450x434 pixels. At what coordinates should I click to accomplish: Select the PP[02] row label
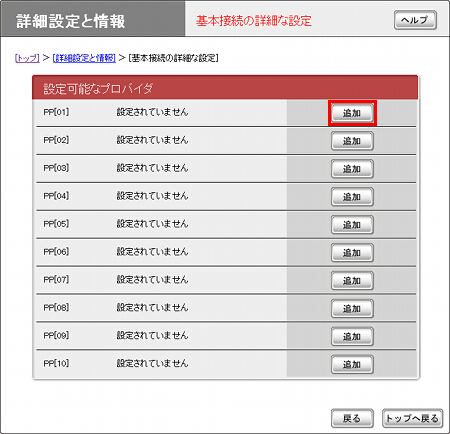[x=56, y=140]
